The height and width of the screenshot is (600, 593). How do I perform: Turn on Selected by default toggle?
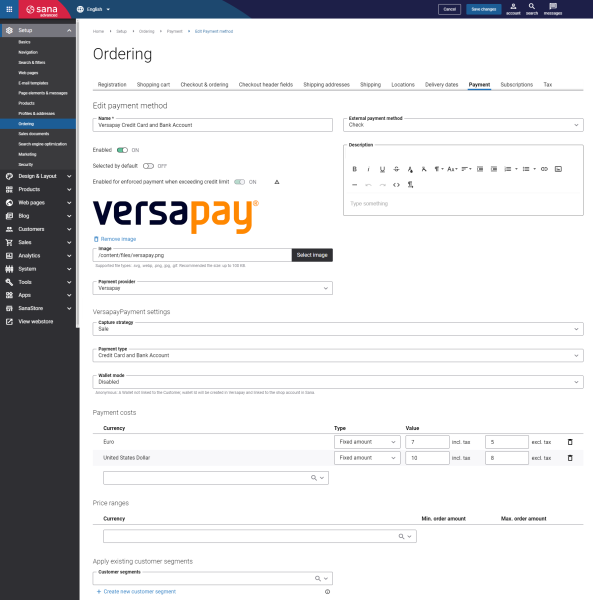click(x=148, y=166)
